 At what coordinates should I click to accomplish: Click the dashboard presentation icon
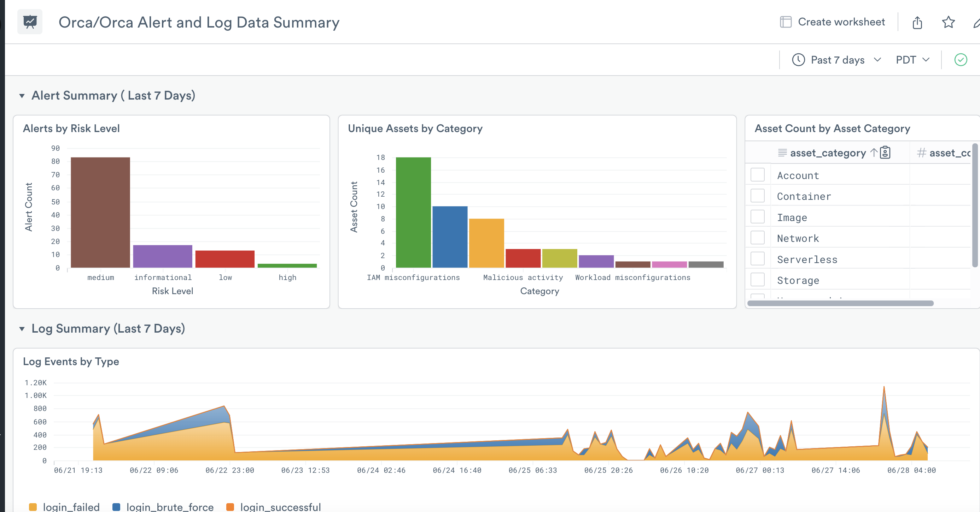[30, 22]
